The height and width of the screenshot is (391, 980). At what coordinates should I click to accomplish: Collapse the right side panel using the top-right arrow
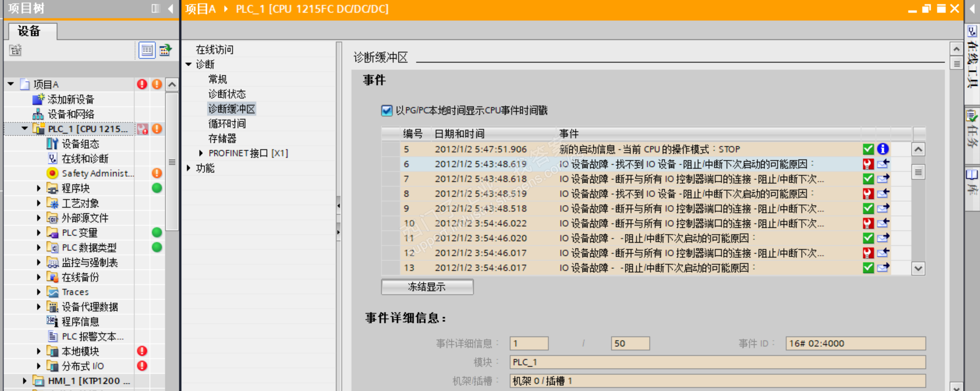(x=972, y=8)
